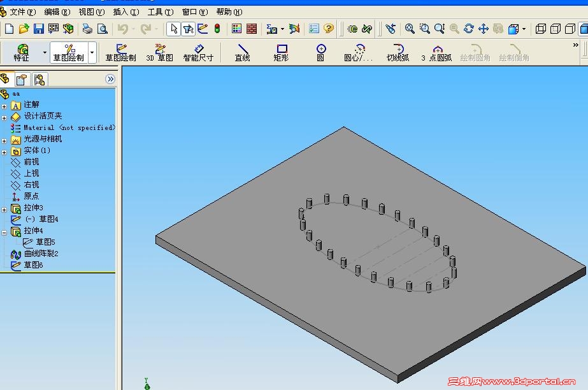Select the centerpoint arc 圆心 tool
This screenshot has width=588, height=390.
(359, 52)
